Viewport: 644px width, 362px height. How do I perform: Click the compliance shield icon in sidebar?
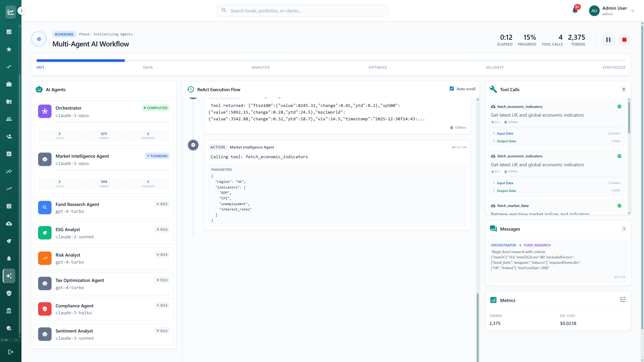(9, 293)
